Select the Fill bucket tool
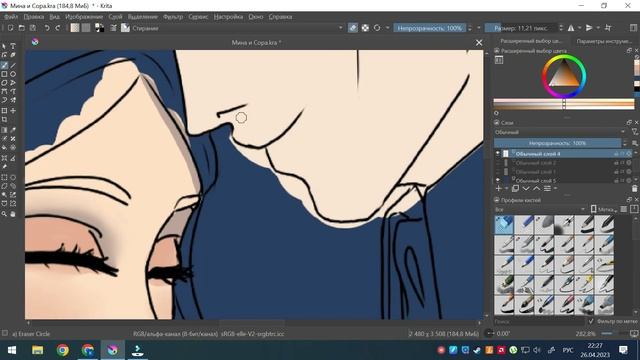Viewport: 640px width, 360px height. 4,147
